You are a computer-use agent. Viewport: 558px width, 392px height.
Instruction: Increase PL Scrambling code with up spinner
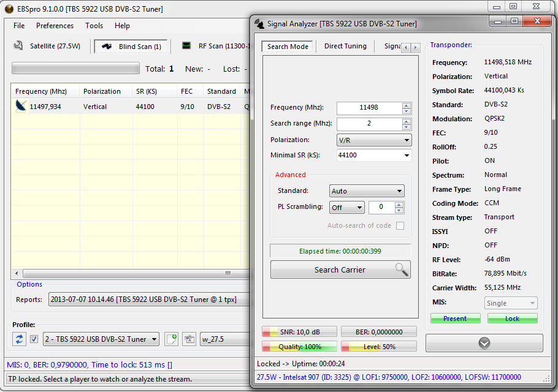click(399, 205)
